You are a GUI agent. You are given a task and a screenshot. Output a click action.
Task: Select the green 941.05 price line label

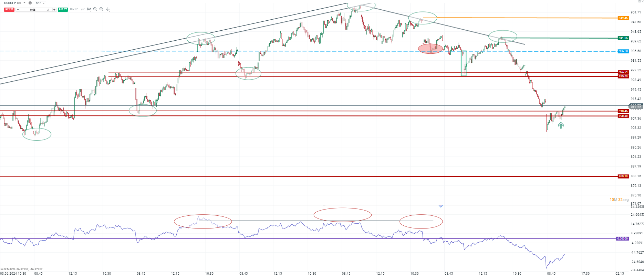point(623,38)
